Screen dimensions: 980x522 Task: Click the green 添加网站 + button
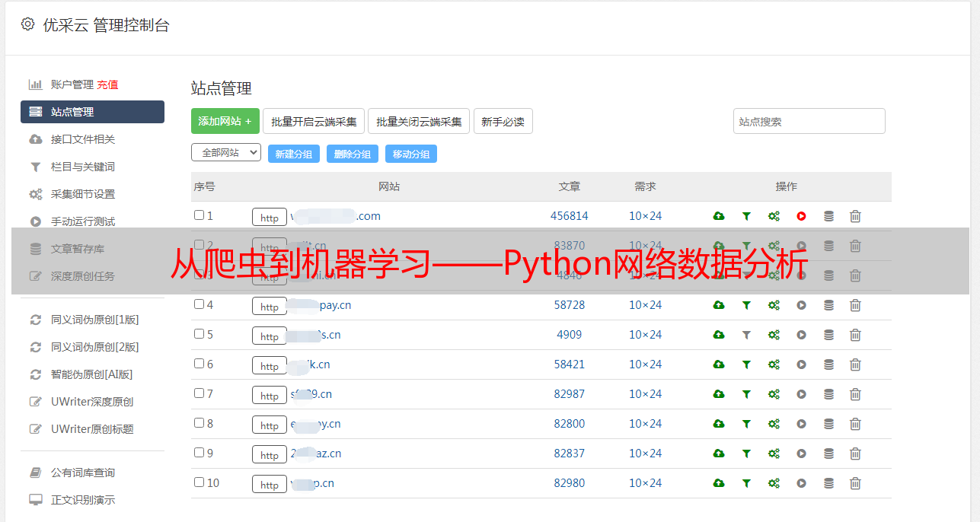point(225,121)
